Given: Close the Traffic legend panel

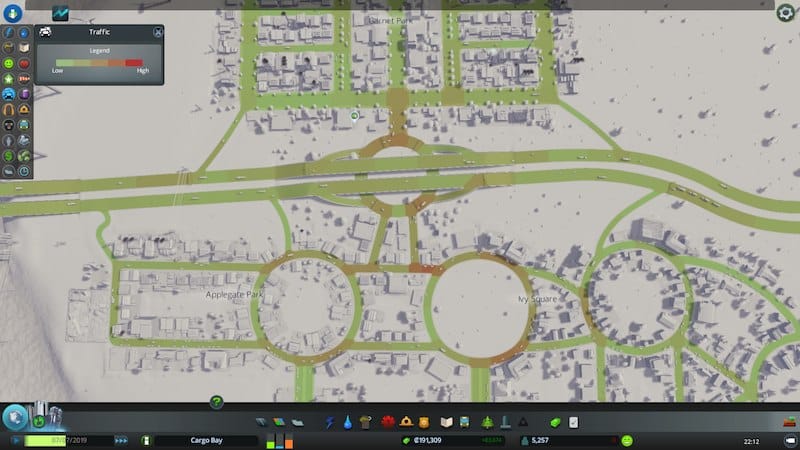Looking at the screenshot, I should pos(157,32).
